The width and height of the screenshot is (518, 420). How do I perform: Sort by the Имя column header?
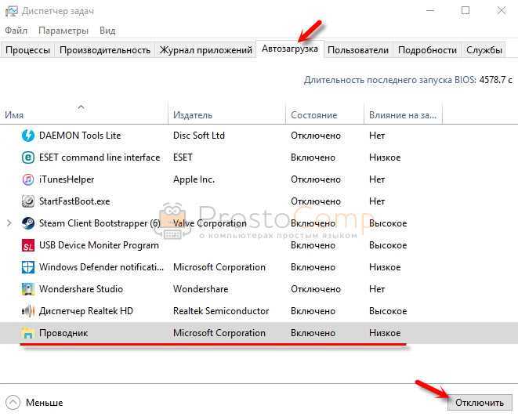84,114
